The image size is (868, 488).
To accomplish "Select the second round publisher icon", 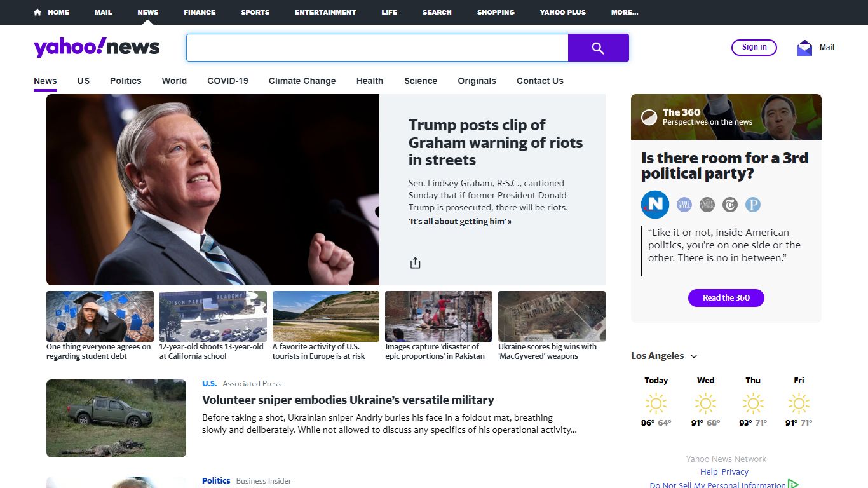I will pos(684,204).
